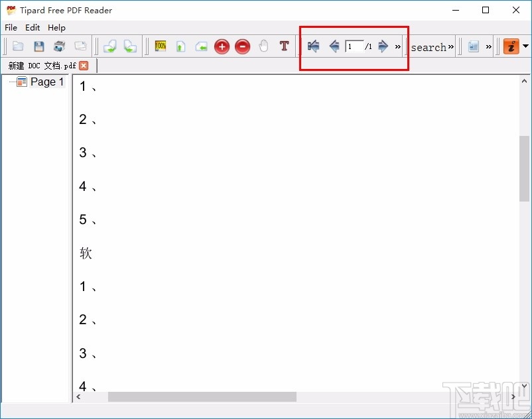Click the total page count '/1' label
This screenshot has width=532, height=419.
(368, 46)
